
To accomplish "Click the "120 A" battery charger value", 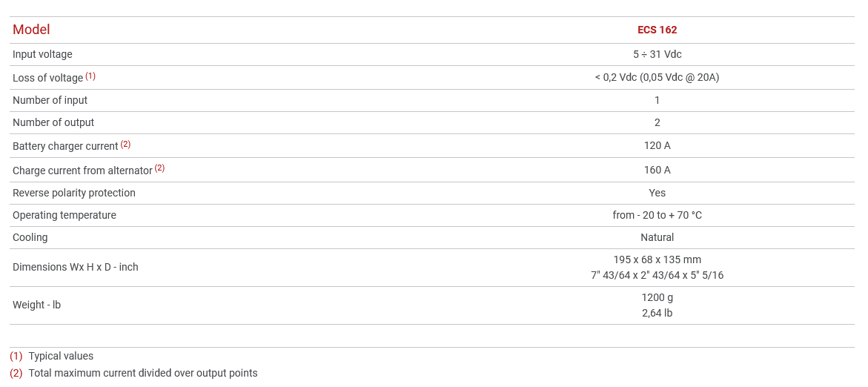I will [x=657, y=145].
